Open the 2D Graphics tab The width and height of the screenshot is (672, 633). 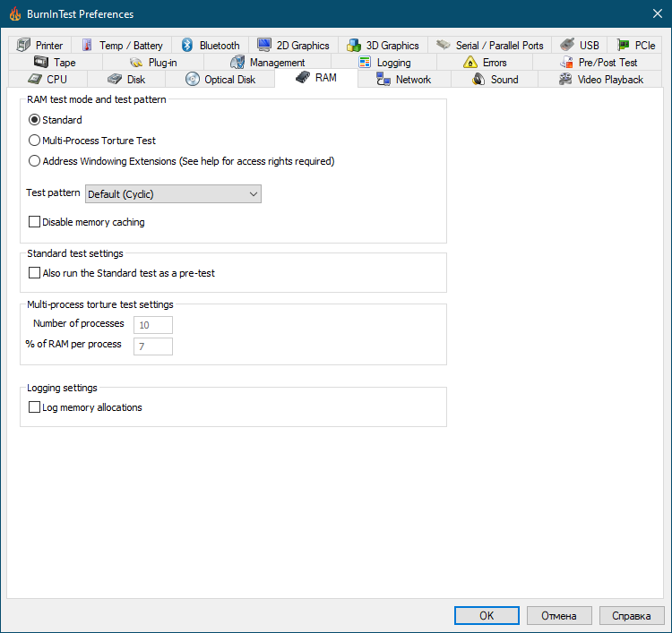[293, 45]
